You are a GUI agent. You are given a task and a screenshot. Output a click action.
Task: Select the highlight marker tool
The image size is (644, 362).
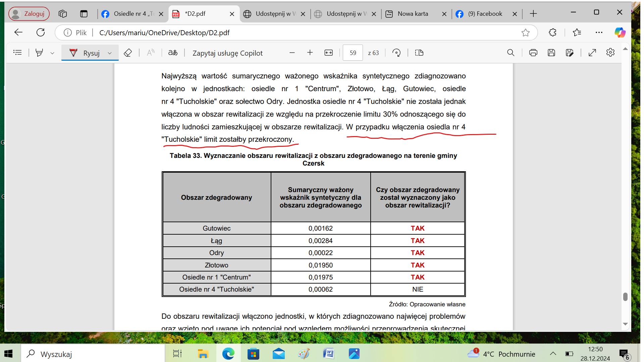[39, 53]
